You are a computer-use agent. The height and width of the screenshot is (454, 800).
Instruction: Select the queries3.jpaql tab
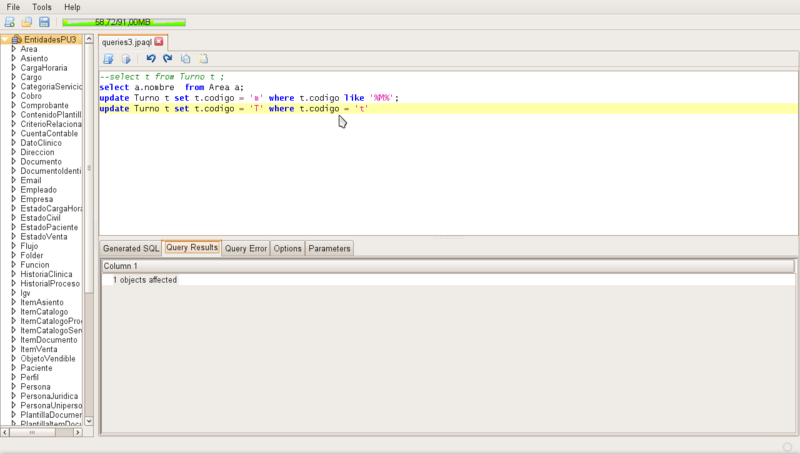tap(127, 42)
